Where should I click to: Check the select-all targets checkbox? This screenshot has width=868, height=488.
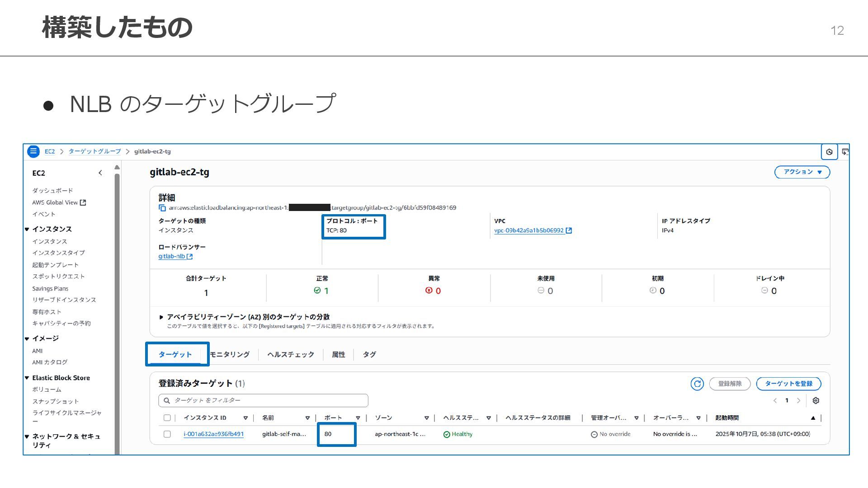(167, 418)
